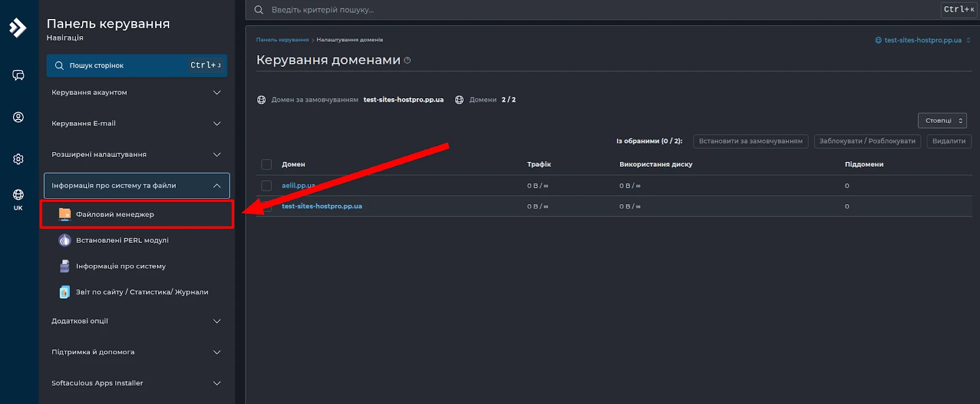Open the messages chat icon in sidebar
This screenshot has width=980, height=404.
coord(18,75)
